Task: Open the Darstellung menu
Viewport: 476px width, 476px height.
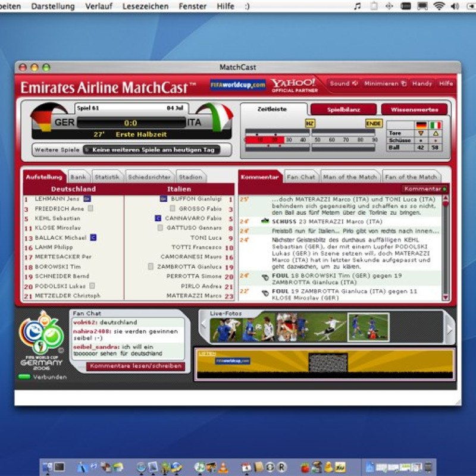Action: point(53,6)
